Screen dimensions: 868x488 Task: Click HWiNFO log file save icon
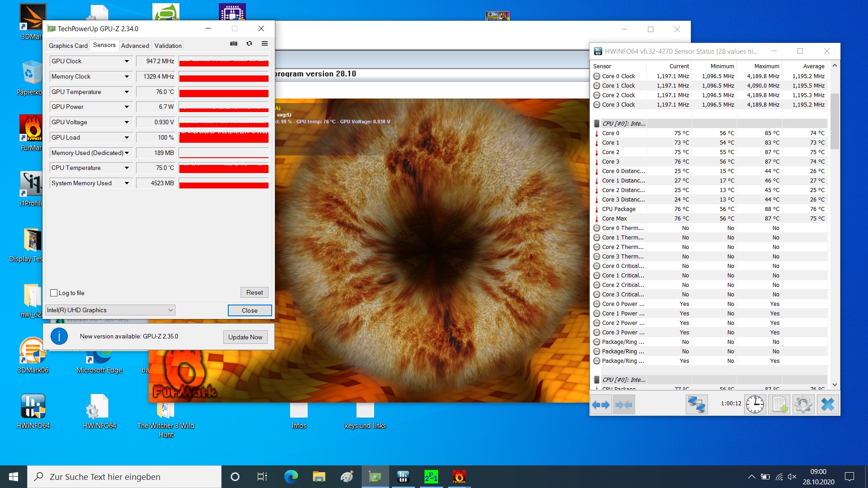pyautogui.click(x=779, y=404)
